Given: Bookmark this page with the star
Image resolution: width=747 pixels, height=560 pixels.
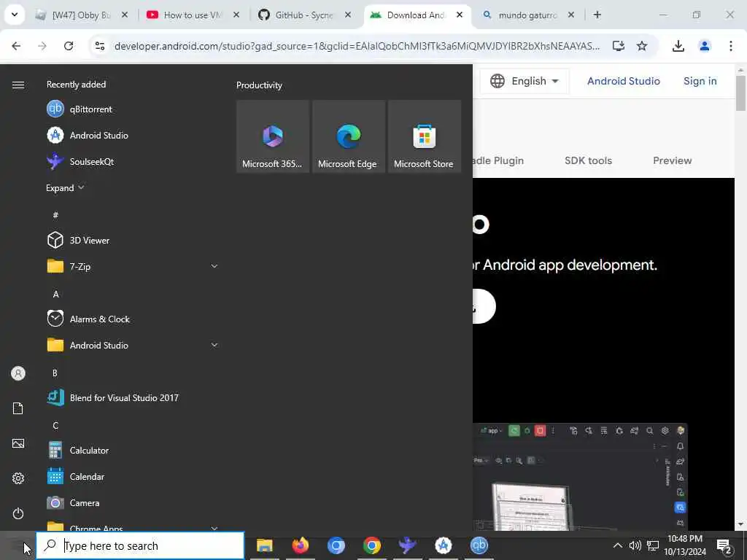Looking at the screenshot, I should (642, 46).
